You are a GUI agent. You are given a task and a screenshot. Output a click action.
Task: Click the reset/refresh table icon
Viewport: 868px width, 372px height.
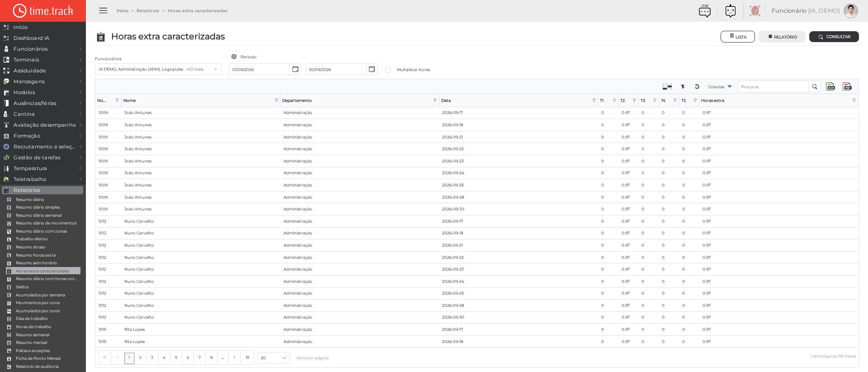[697, 86]
